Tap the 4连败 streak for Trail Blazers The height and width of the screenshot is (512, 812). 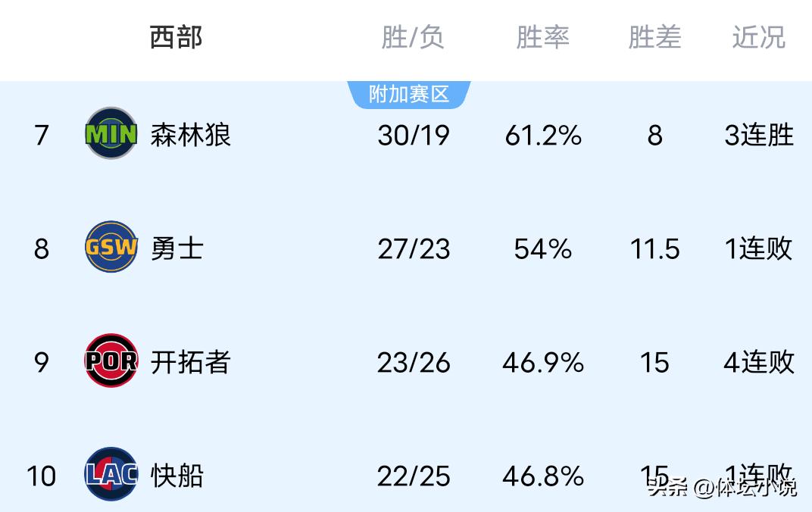758,363
